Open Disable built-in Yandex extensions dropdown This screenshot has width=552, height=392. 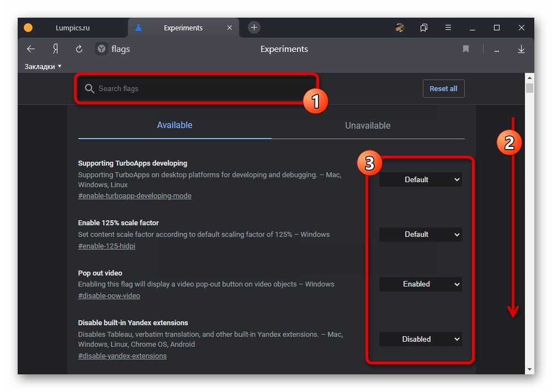tap(420, 340)
